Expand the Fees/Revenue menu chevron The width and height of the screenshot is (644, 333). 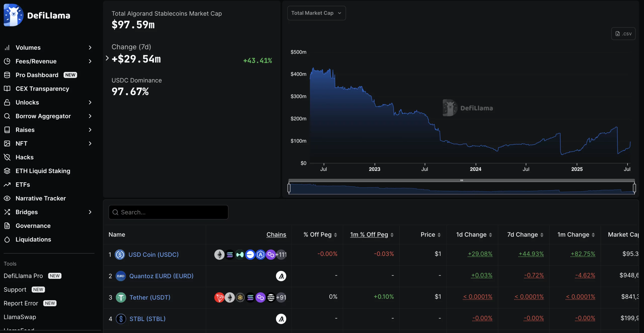(90, 61)
